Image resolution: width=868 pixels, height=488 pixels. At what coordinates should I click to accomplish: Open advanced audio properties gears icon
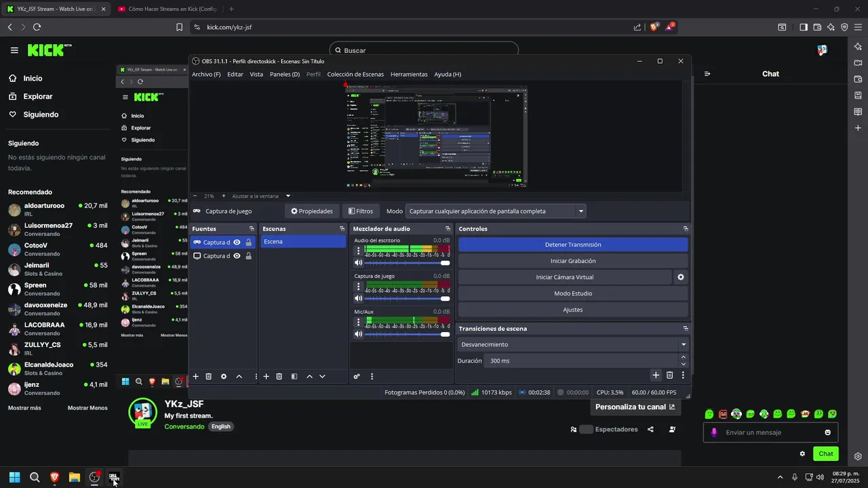tap(357, 376)
